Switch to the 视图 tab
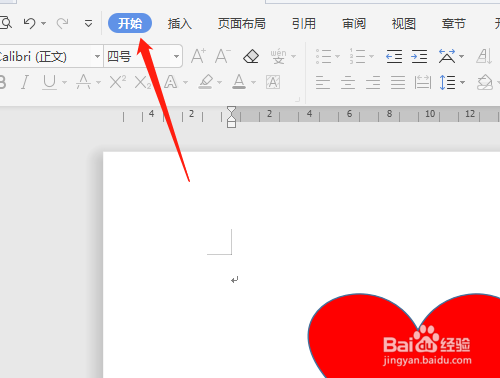Viewport: 500px width, 378px height. 404,24
